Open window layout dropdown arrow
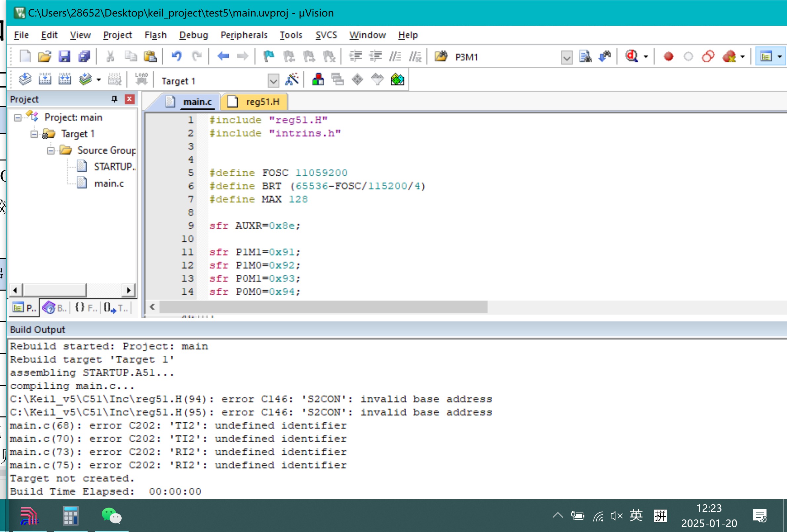This screenshot has width=787, height=532. pyautogui.click(x=779, y=57)
